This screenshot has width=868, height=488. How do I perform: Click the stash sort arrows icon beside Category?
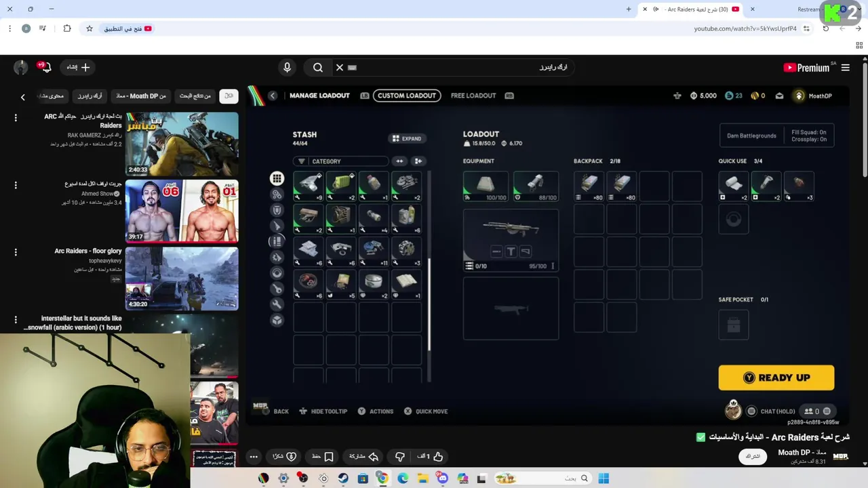point(399,161)
